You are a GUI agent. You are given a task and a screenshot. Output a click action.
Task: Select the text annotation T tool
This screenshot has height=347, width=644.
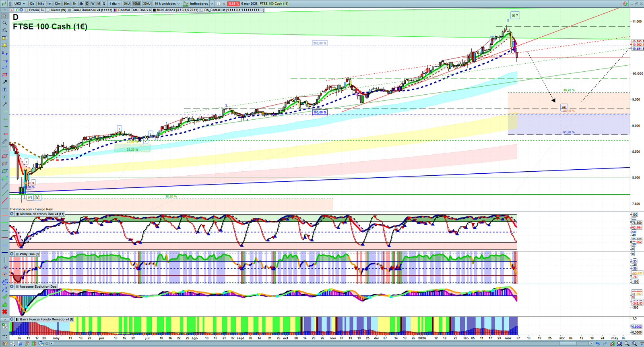tap(5, 89)
